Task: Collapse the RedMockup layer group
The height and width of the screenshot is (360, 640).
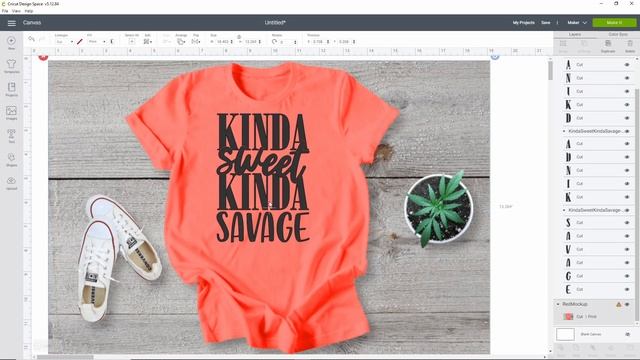Action: tap(558, 304)
